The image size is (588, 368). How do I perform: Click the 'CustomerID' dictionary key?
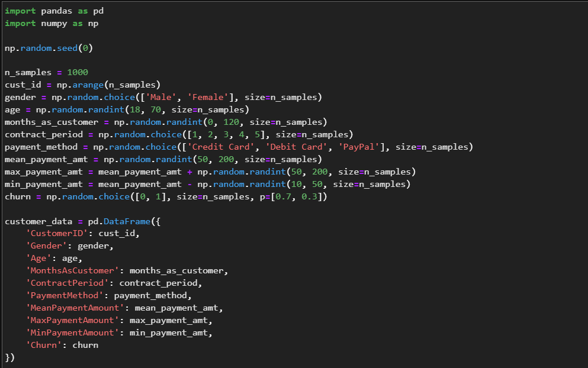tap(57, 234)
